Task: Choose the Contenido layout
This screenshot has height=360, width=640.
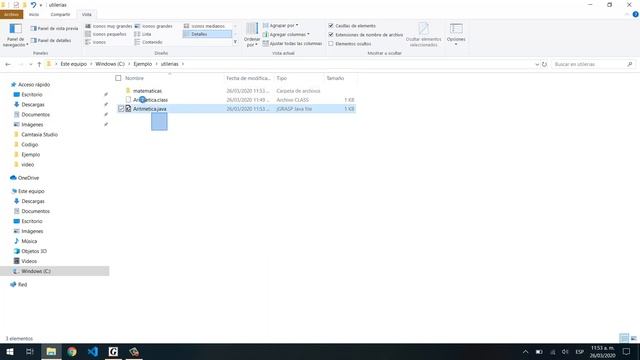Action: (149, 42)
